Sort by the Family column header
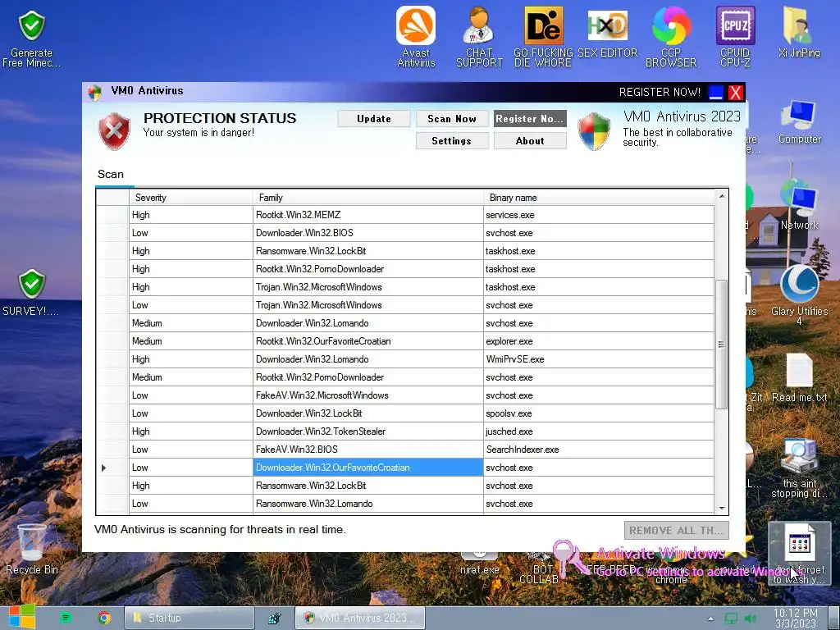Viewport: 840px width, 630px height. pyautogui.click(x=368, y=197)
